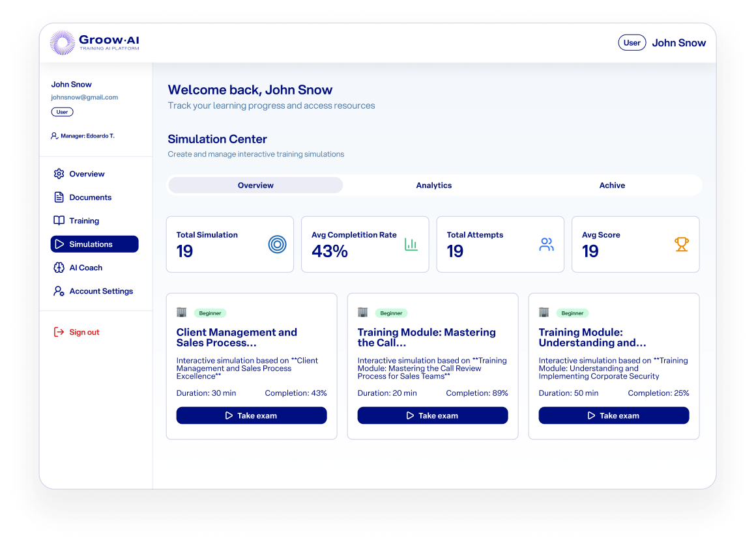Screen dimensions: 756x545
Task: Sign out of the account
Action: [x=84, y=332]
